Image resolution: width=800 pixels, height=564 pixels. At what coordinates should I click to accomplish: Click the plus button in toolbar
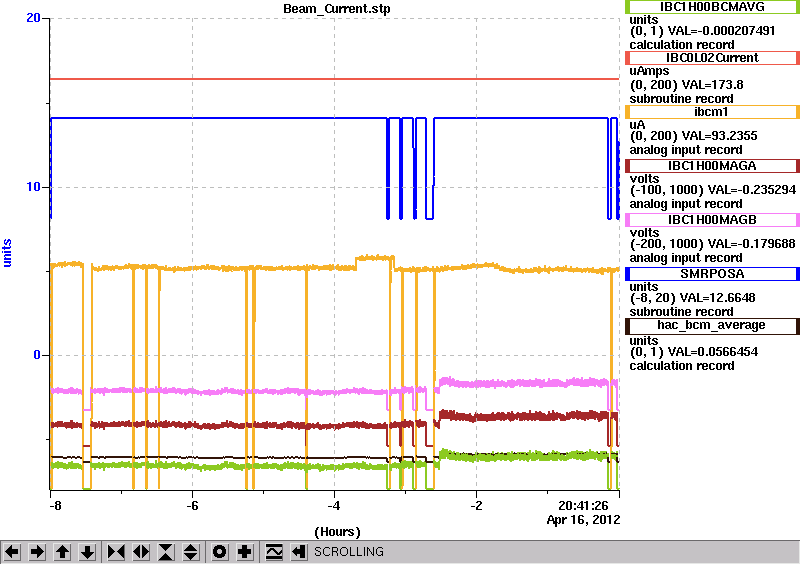click(x=245, y=552)
